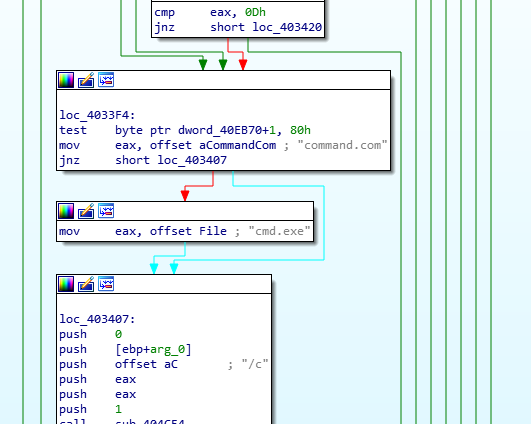The height and width of the screenshot is (424, 531).
Task: Select label loc_403407:
Action: [97, 319]
